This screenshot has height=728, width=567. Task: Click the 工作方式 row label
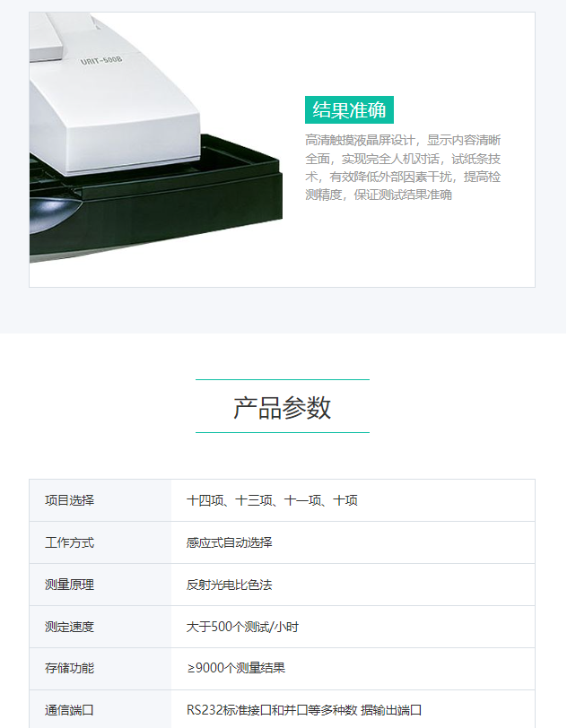[x=69, y=542]
